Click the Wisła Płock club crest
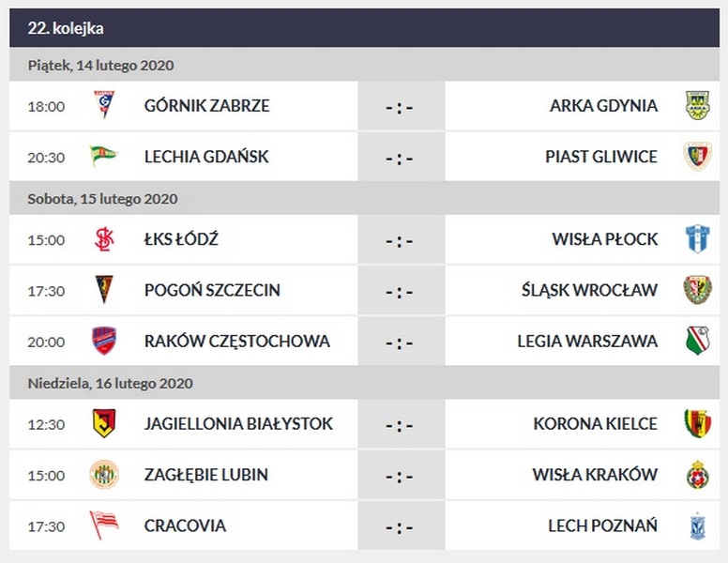 point(696,239)
